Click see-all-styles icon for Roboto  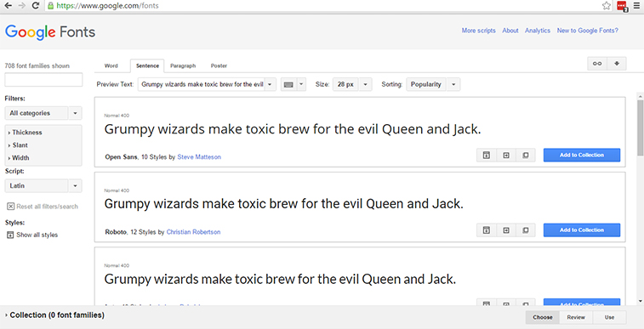[x=487, y=230]
